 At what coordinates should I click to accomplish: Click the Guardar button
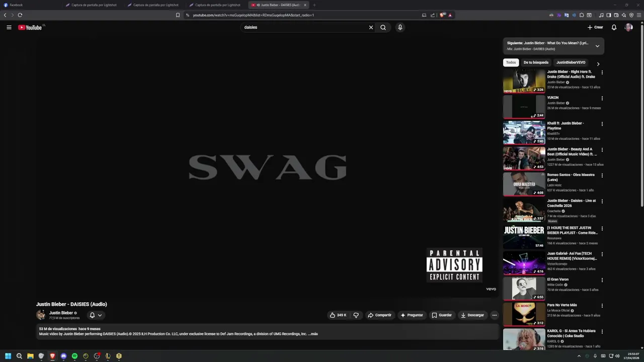tap(442, 315)
